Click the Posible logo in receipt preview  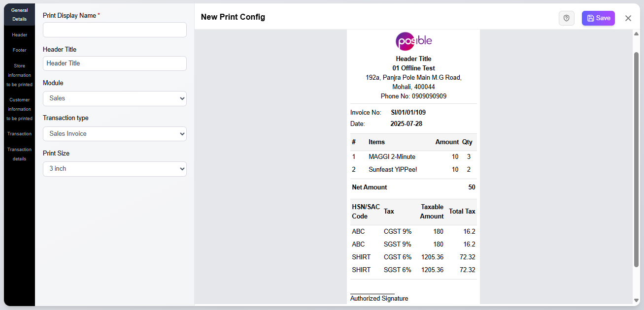click(413, 41)
